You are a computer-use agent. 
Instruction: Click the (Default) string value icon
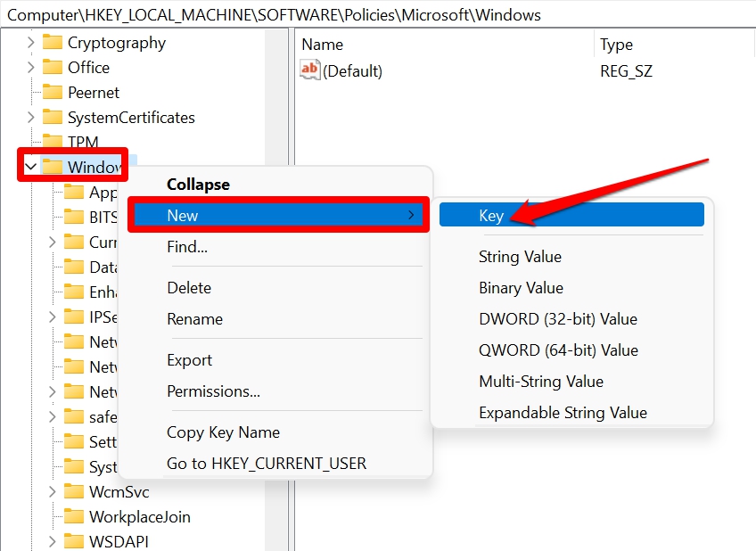click(x=310, y=70)
